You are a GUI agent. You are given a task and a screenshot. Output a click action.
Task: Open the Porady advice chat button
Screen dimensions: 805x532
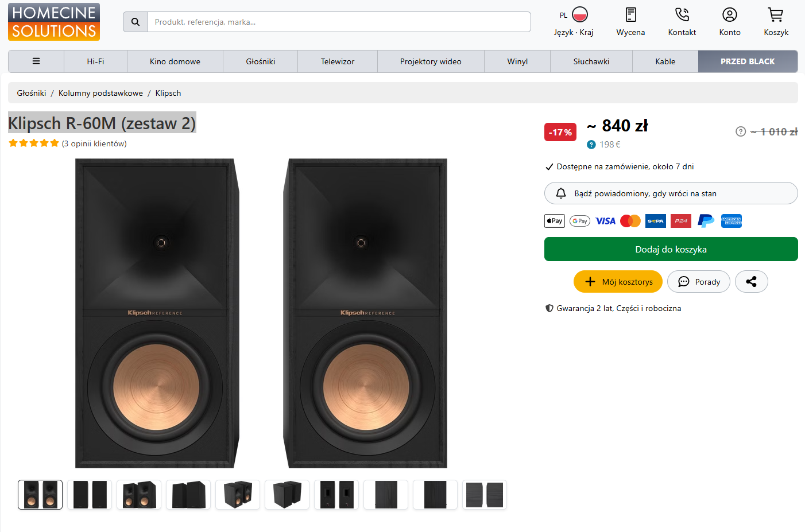(x=698, y=282)
